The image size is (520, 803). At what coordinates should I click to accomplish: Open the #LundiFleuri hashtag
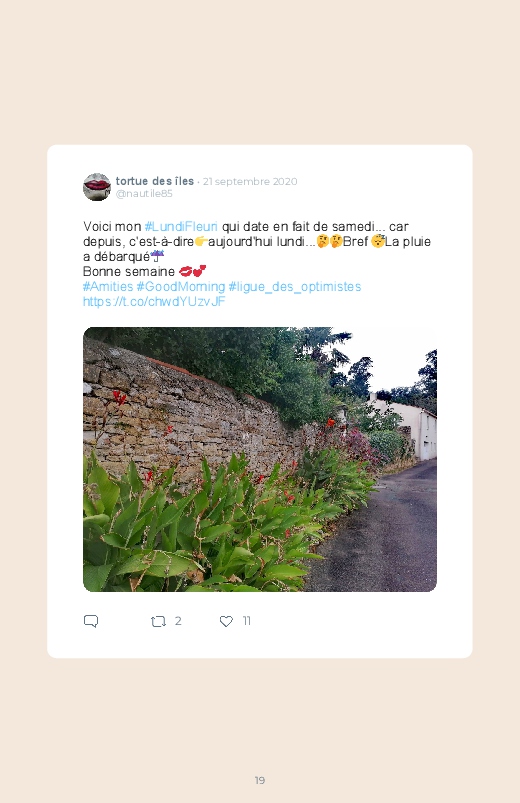[181, 226]
